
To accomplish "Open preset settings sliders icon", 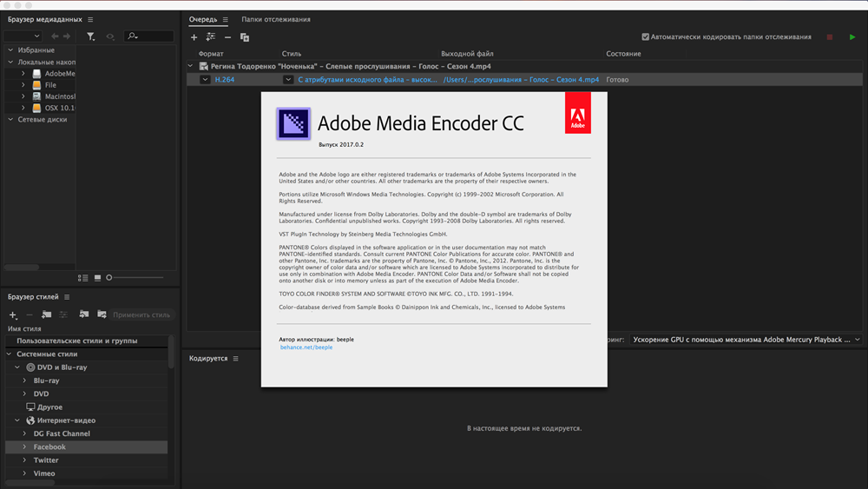I will click(x=63, y=314).
